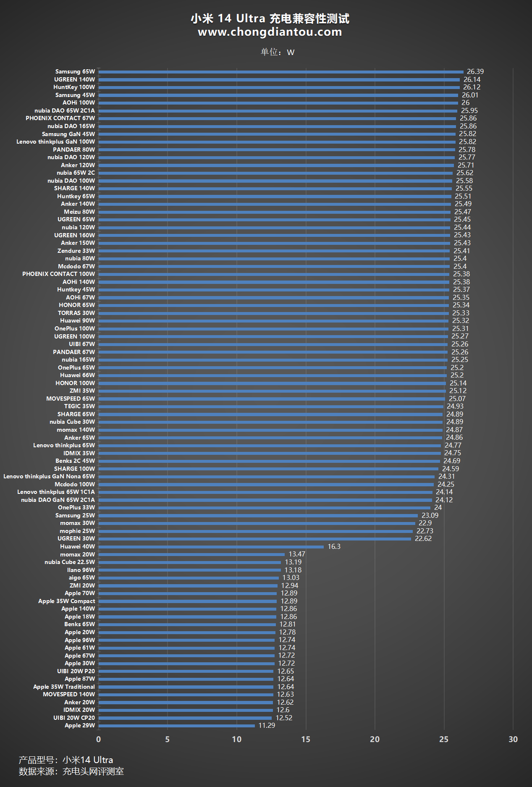Viewport: 532px width, 787px height.
Task: Click the 'llano 96W' row label
Action: click(81, 570)
